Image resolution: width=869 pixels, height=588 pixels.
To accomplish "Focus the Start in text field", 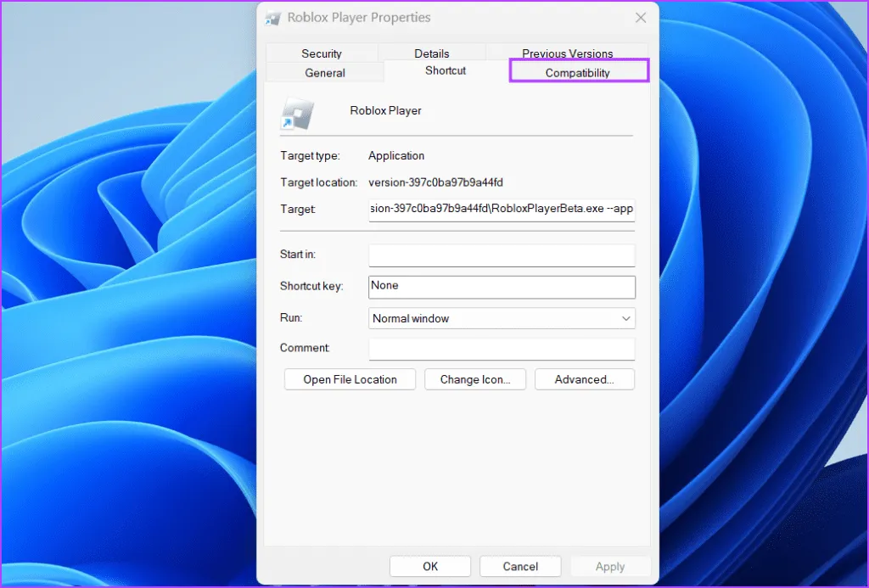I will coord(502,255).
